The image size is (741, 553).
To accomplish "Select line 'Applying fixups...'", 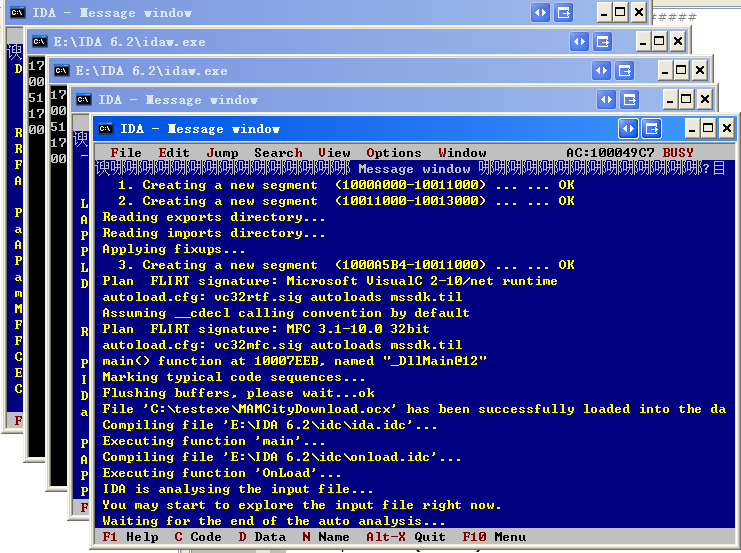I will [x=173, y=249].
